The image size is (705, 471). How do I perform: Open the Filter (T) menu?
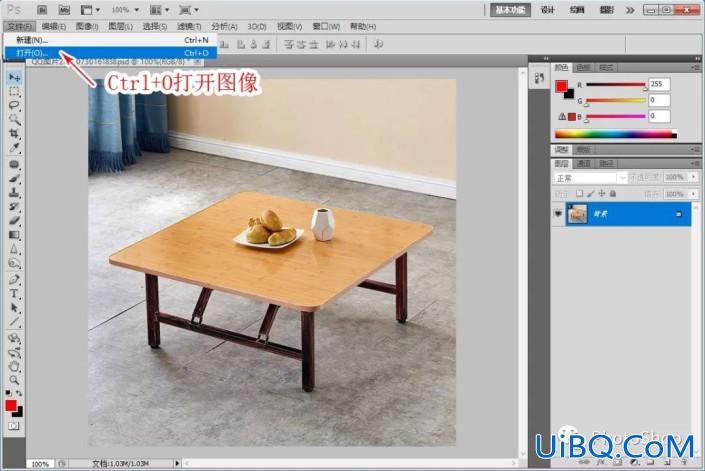click(x=189, y=27)
